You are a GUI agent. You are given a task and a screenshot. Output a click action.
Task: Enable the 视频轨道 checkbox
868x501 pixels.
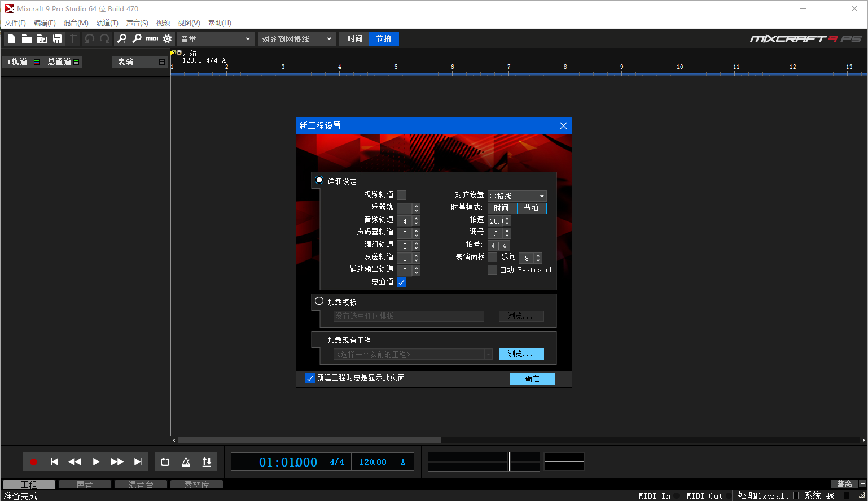(401, 195)
